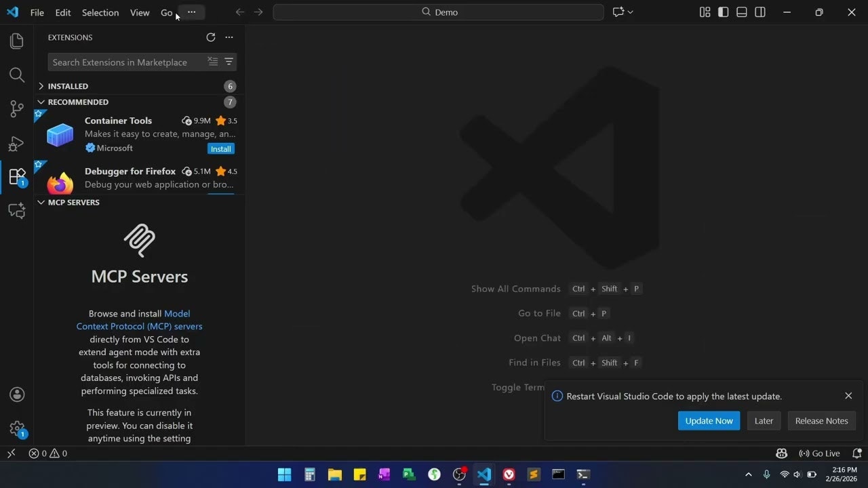Toggle the secondary side bar
This screenshot has width=868, height=488.
760,12
